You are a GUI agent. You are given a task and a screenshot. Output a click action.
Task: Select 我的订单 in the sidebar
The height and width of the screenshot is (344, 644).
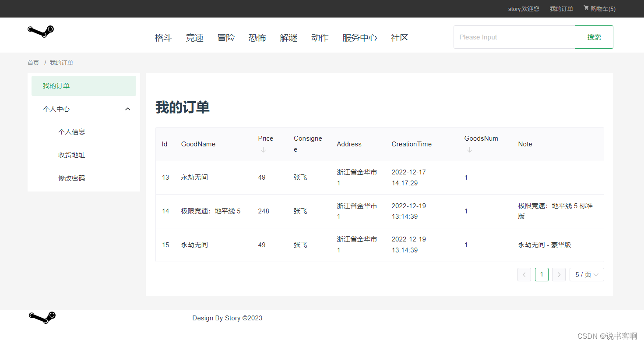[x=84, y=86]
